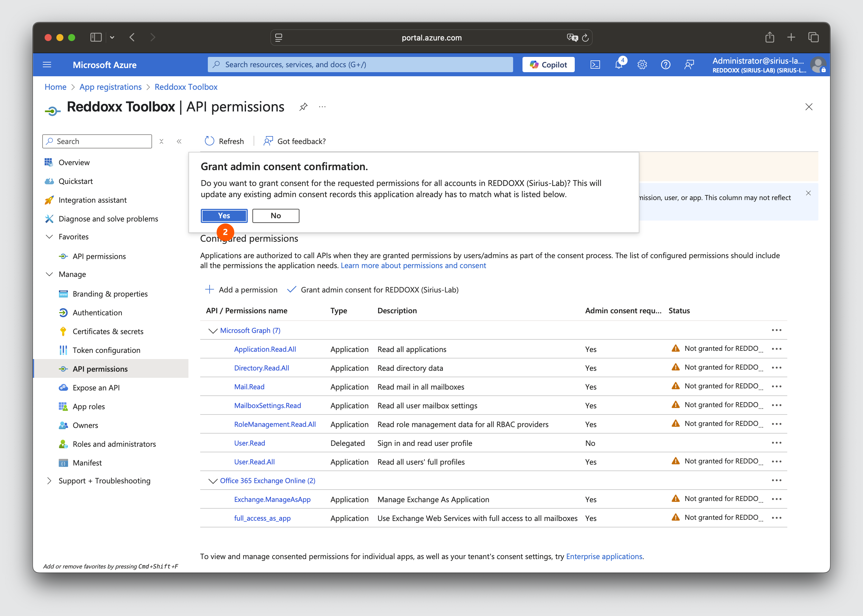Open the Administrator account avatar
This screenshot has width=863, height=616.
818,65
